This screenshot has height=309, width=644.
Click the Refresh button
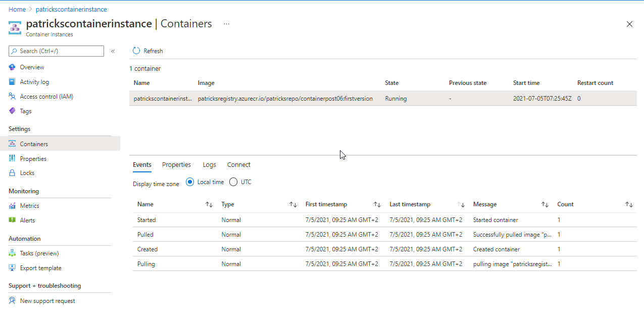tap(147, 51)
